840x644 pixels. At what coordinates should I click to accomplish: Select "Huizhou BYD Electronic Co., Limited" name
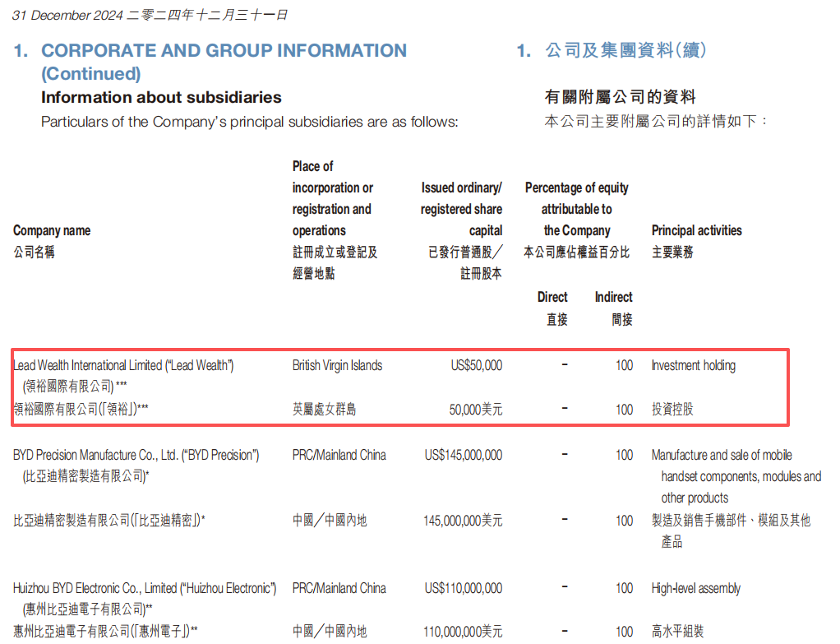(95, 588)
